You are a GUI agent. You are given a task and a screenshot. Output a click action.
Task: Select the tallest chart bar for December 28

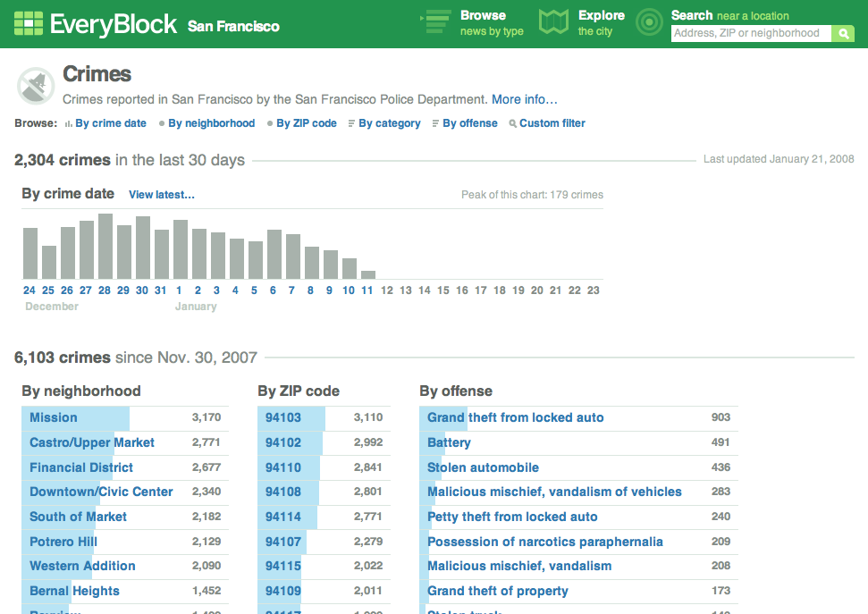point(105,247)
